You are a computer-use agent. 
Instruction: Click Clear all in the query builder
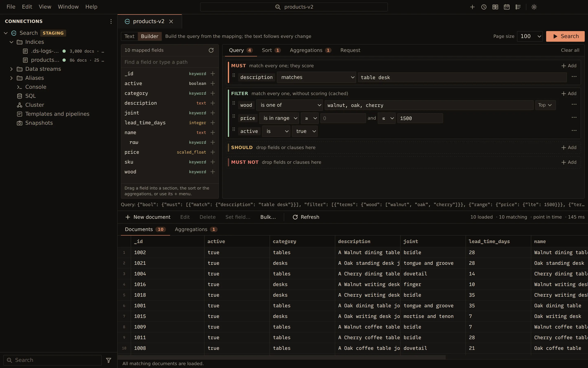point(570,50)
